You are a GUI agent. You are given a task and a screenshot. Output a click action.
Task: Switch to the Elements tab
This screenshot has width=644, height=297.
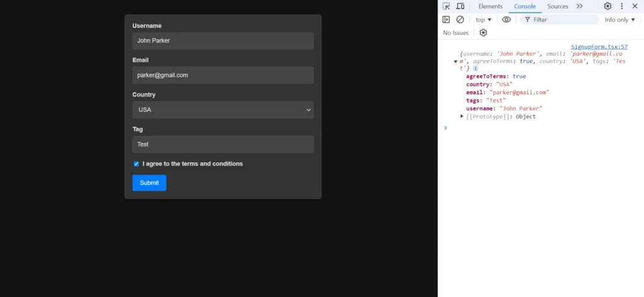coord(490,6)
